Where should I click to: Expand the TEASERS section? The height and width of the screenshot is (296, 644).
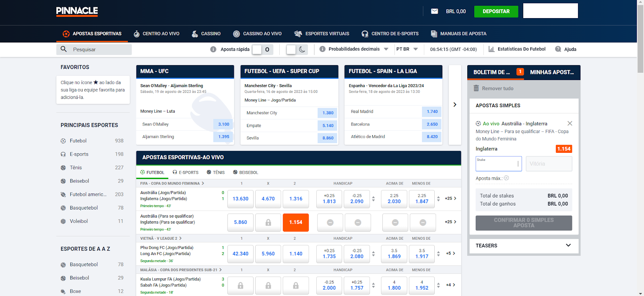(524, 245)
